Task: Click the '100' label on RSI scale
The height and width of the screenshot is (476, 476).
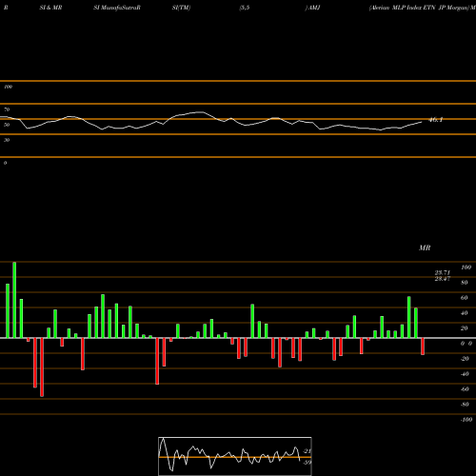Action: point(8,87)
